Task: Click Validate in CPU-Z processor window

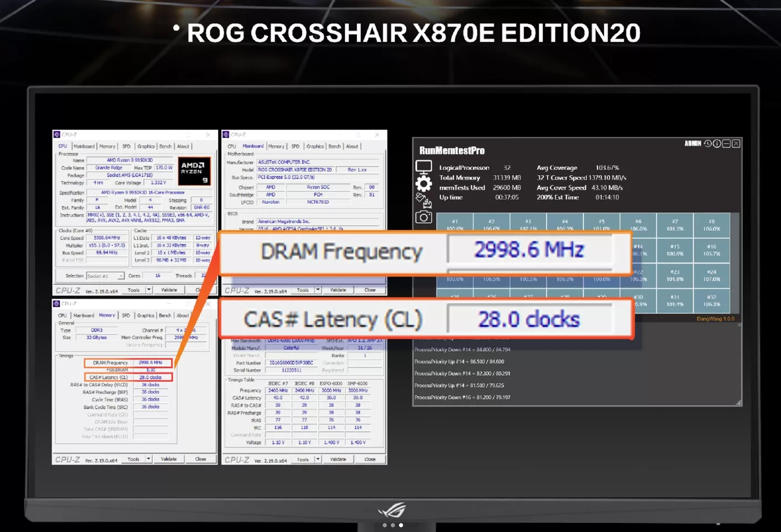Action: (x=169, y=290)
